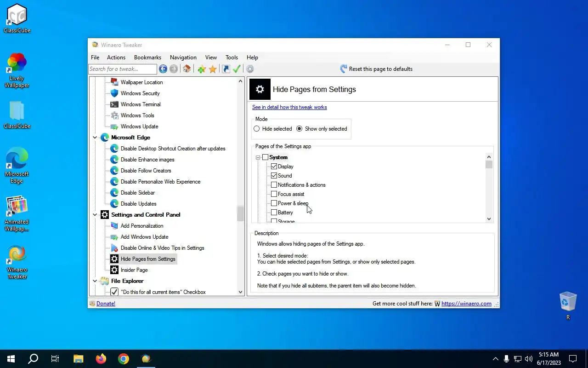Open the Tools menu
This screenshot has width=588, height=368.
(x=232, y=57)
